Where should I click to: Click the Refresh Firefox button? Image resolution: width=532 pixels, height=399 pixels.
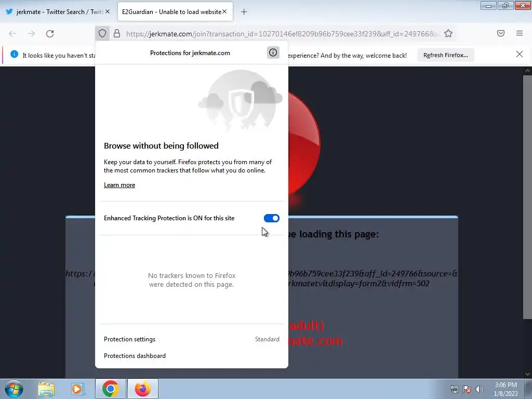445,55
